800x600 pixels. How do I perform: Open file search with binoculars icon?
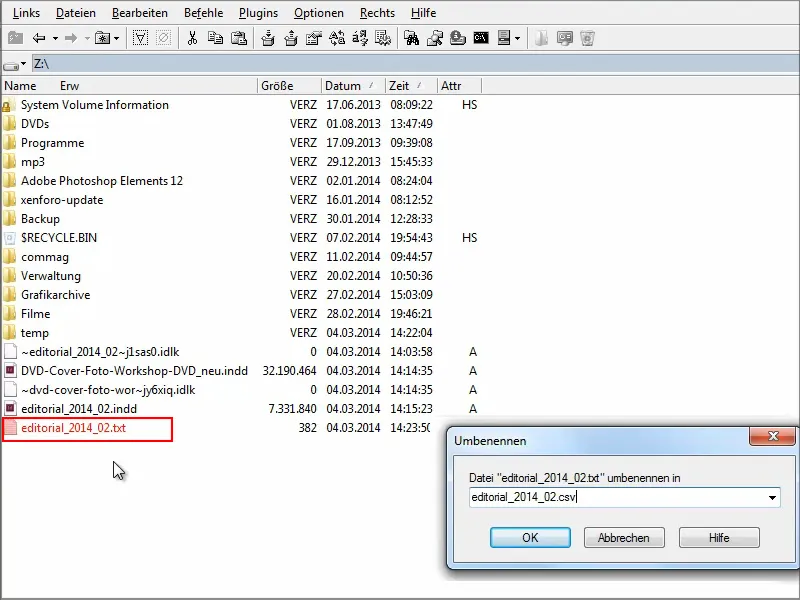tap(411, 38)
